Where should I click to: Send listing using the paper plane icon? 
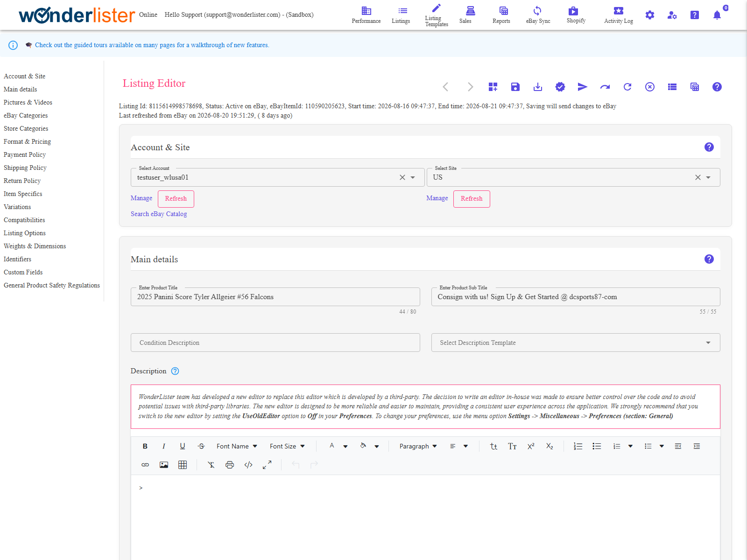point(582,87)
